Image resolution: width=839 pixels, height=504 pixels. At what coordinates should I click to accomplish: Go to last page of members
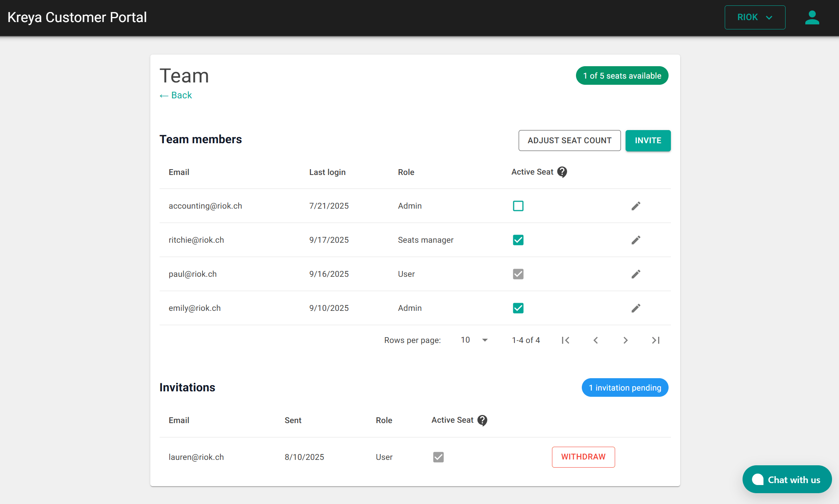tap(655, 340)
